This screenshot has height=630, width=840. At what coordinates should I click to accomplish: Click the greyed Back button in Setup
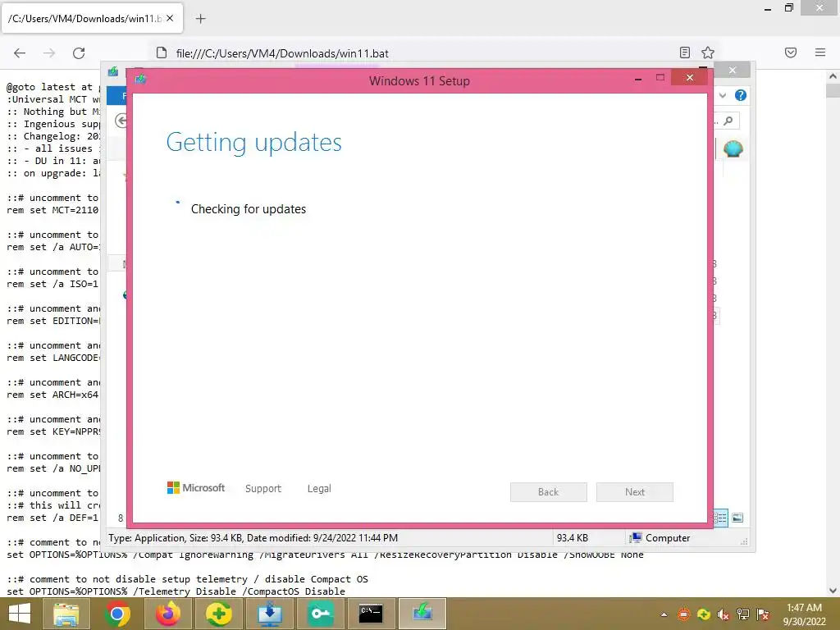click(x=549, y=492)
